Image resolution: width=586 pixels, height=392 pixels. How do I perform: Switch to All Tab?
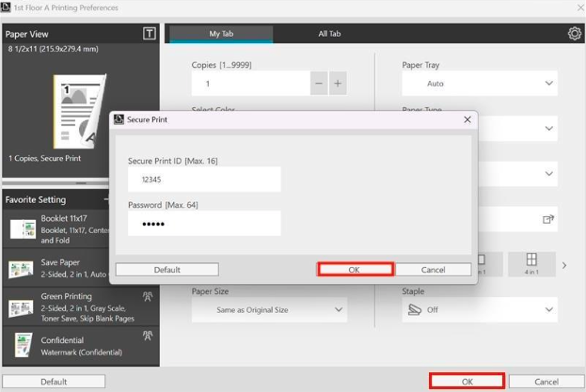(329, 34)
